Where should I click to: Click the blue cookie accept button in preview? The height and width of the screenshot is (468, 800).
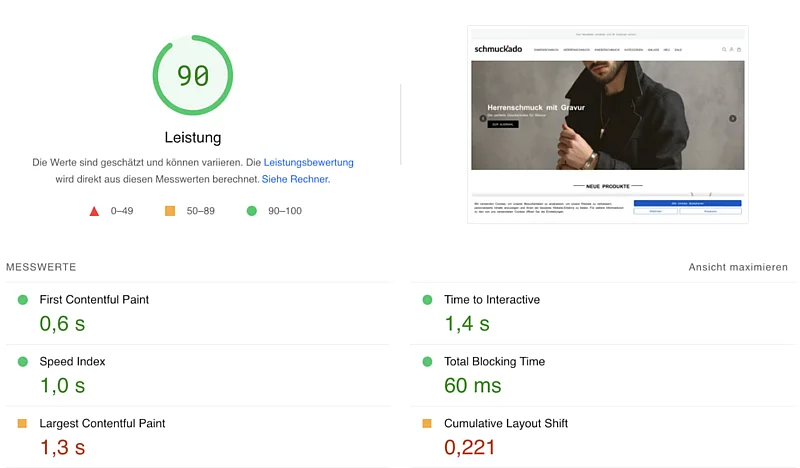(687, 203)
